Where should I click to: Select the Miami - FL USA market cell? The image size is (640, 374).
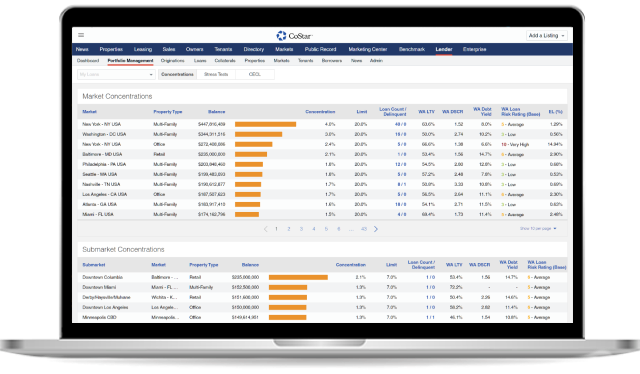click(98, 214)
